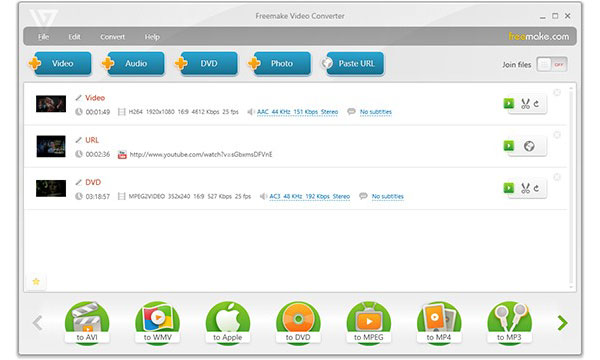Click the Paste URL button

pyautogui.click(x=352, y=63)
